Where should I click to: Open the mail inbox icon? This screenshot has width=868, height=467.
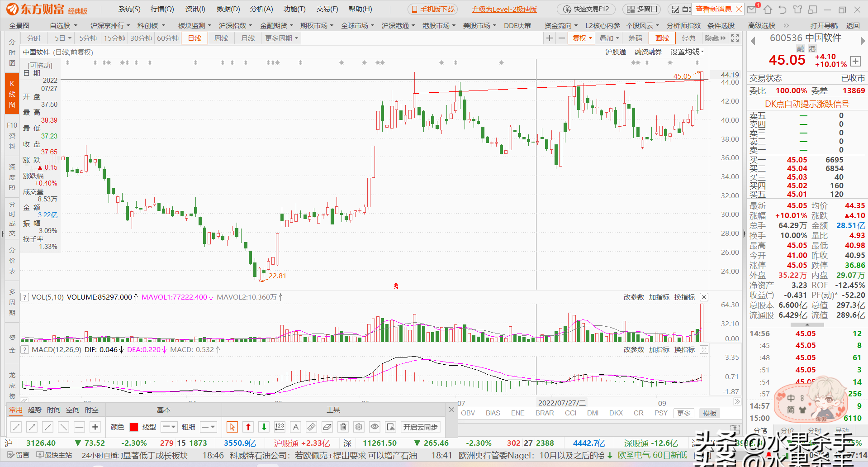752,9
